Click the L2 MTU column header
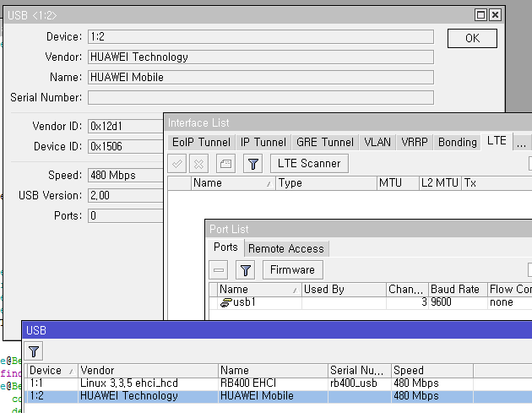 click(440, 183)
